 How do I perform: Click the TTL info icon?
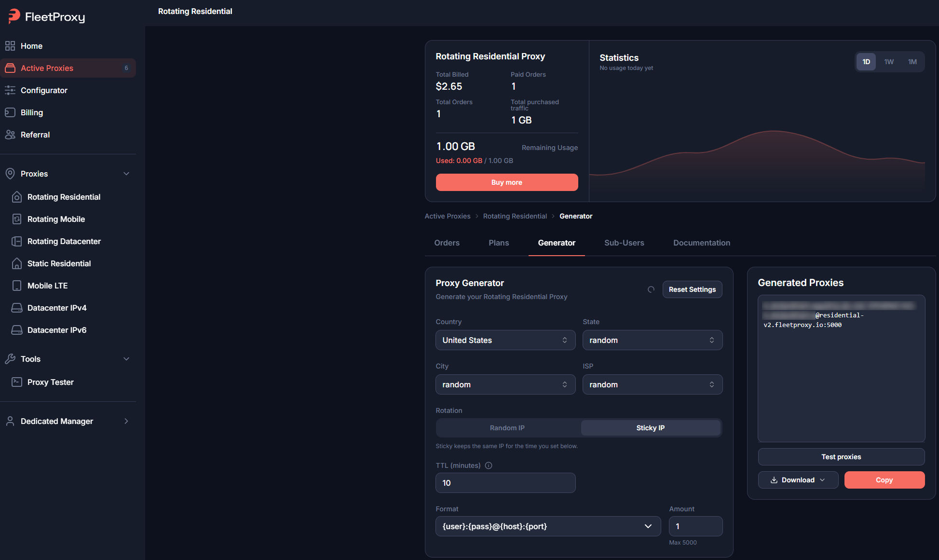coord(489,465)
